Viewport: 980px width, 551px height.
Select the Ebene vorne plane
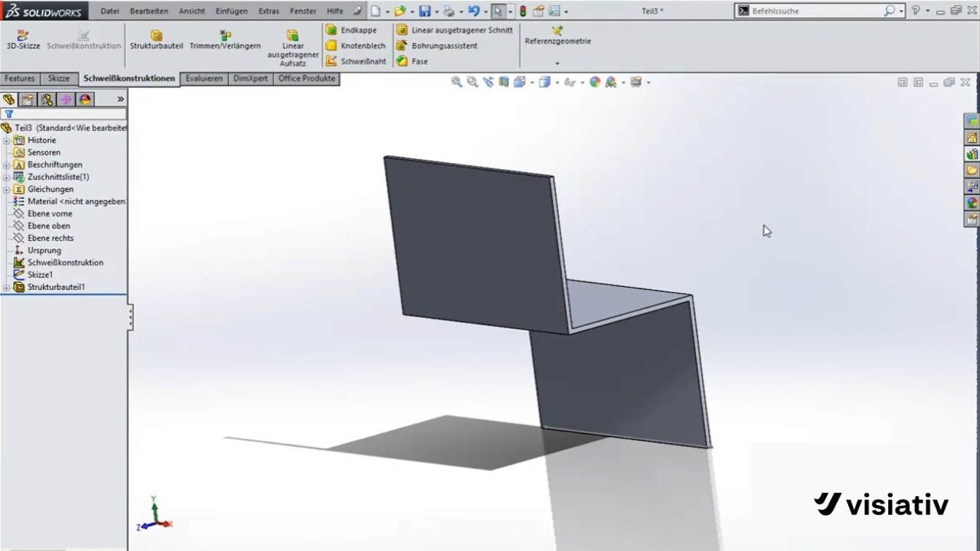50,214
